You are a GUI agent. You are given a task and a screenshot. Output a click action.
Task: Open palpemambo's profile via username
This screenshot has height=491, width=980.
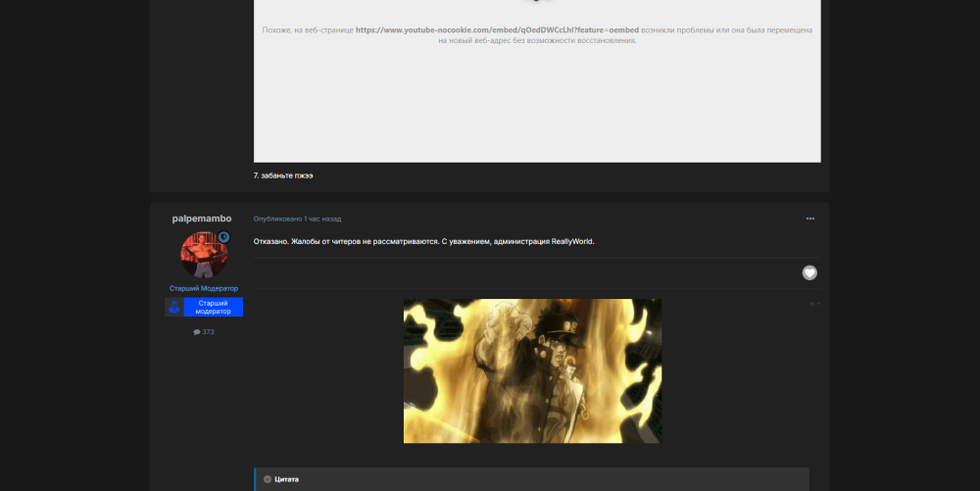click(x=202, y=219)
